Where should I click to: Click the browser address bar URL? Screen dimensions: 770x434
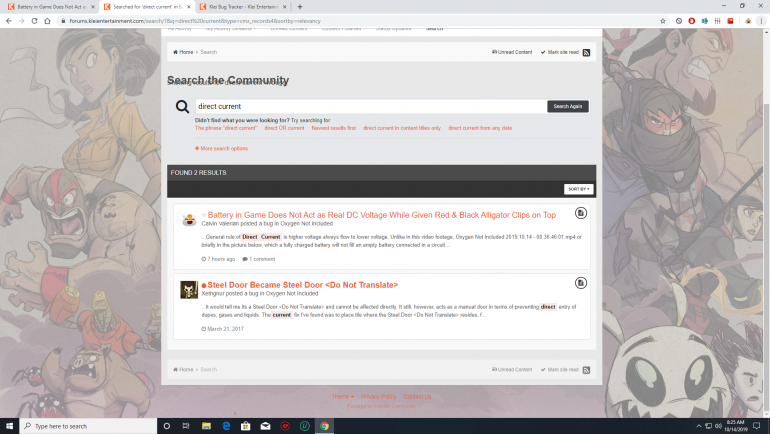point(195,21)
